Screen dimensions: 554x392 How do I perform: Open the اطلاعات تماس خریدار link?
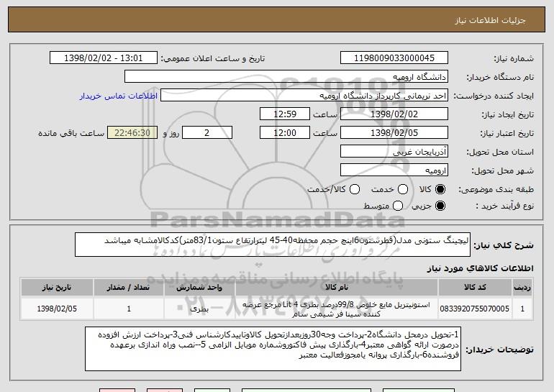click(x=119, y=96)
